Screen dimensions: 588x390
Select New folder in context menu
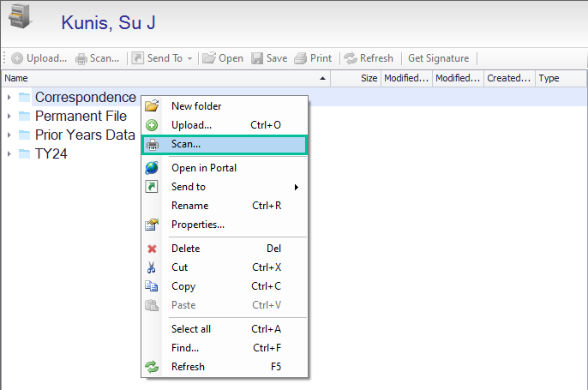pos(196,106)
